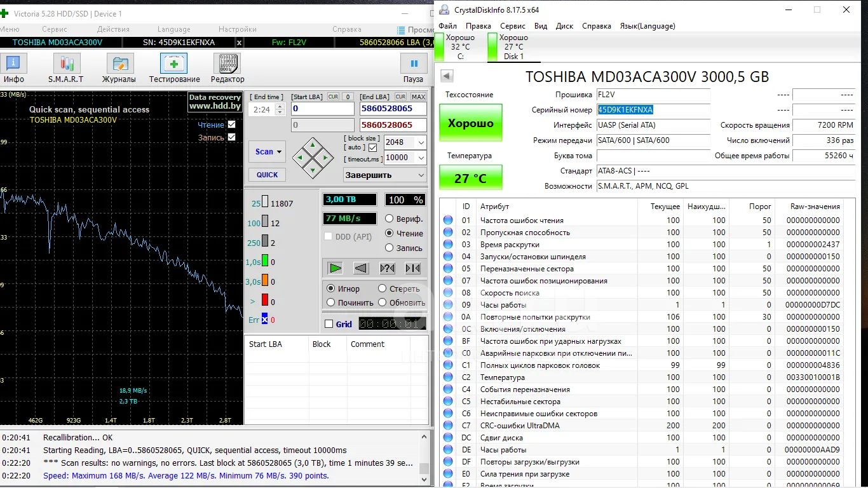Toggle the Запись graph line checkbox
Viewport: 868px width, 488px height.
pos(231,137)
